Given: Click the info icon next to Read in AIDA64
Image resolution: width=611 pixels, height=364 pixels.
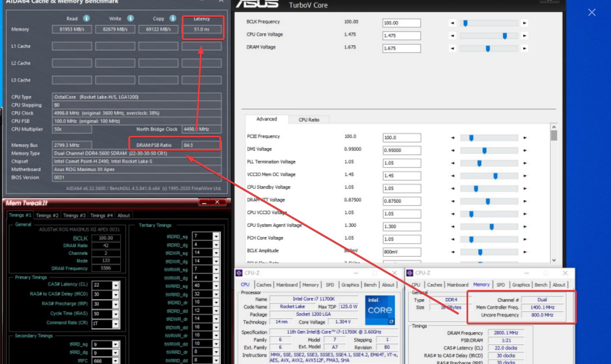Looking at the screenshot, I should [x=86, y=18].
